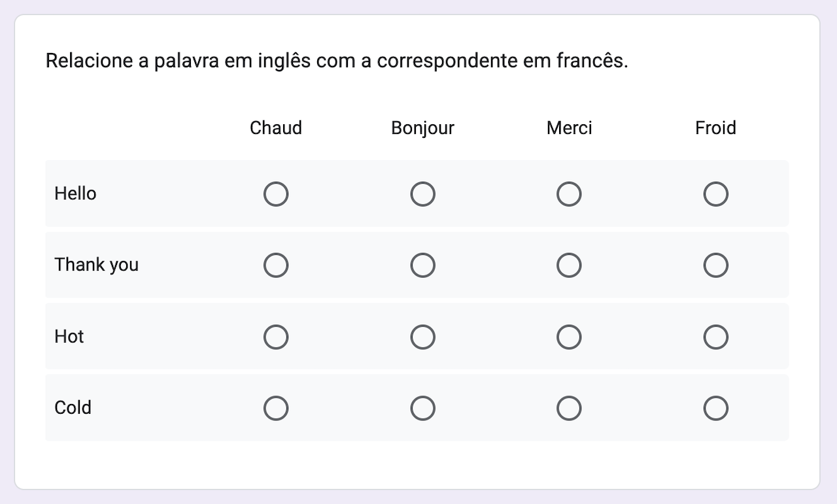Click the Chaud column header

click(276, 127)
